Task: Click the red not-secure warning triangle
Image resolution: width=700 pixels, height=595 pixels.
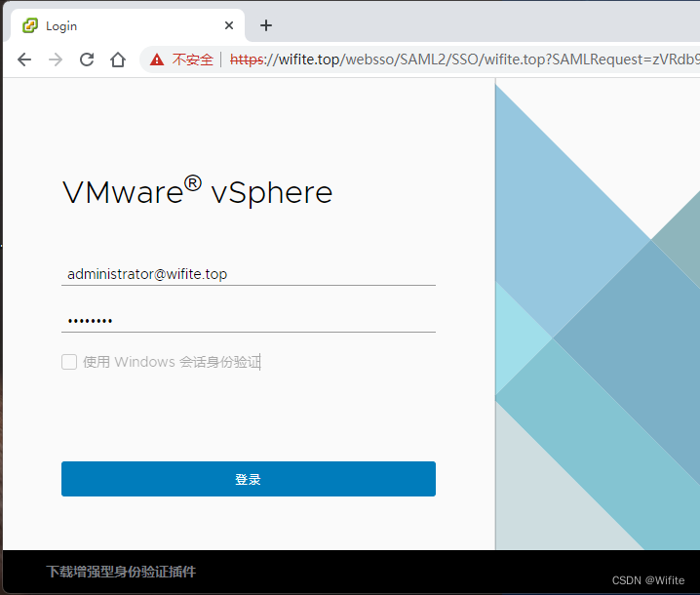Action: [x=157, y=59]
